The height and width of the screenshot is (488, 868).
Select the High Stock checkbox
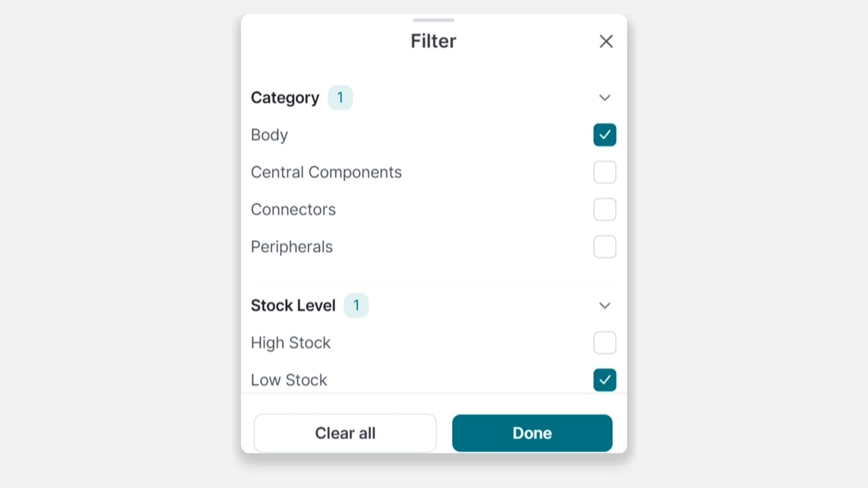tap(604, 343)
